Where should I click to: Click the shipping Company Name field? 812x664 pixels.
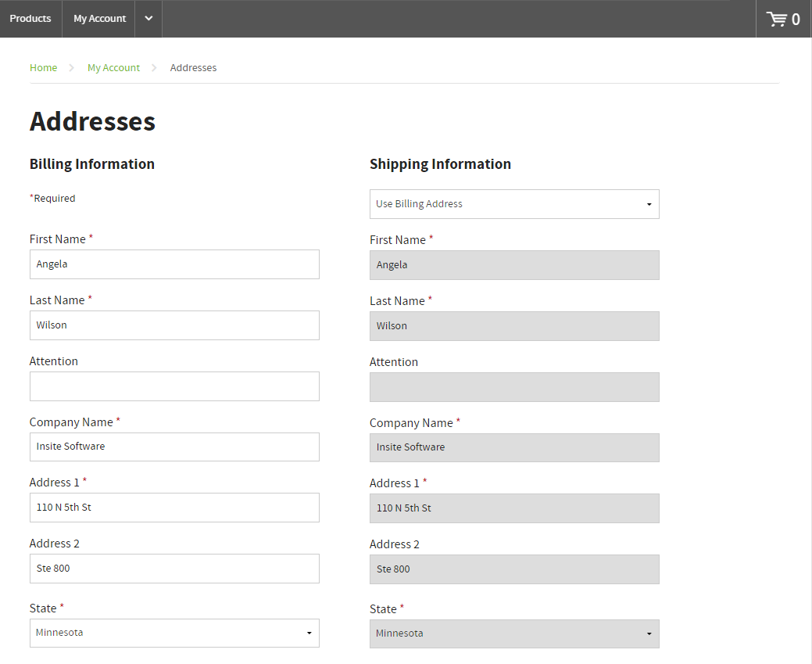[x=513, y=447]
